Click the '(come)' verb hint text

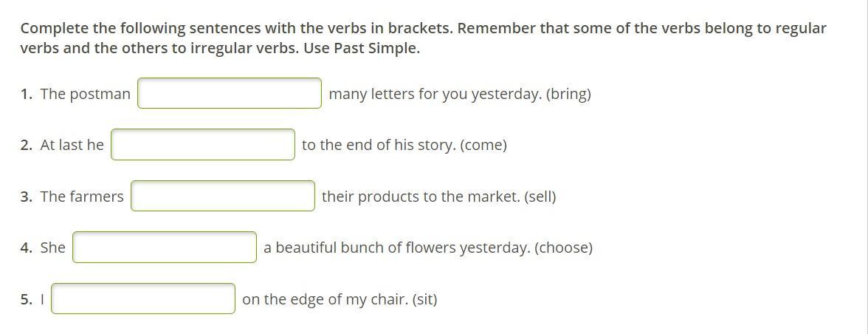483,145
